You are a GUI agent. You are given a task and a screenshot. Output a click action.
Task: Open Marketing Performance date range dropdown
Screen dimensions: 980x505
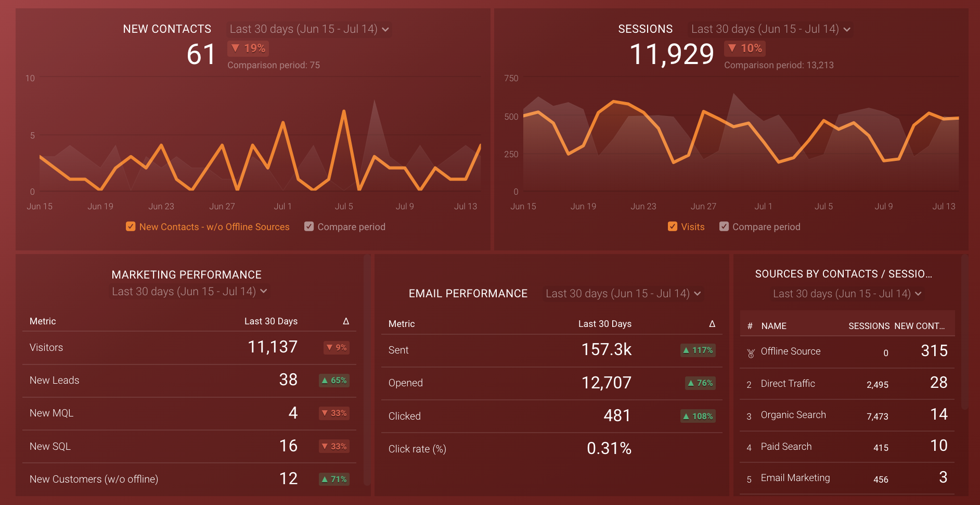click(x=190, y=292)
